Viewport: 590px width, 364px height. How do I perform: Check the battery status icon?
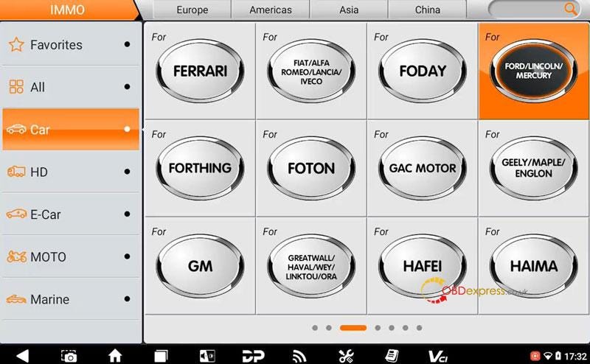coord(558,356)
